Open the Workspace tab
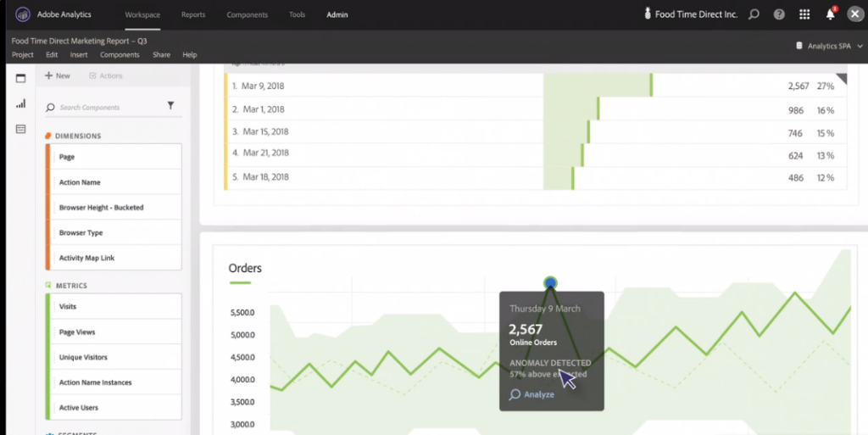This screenshot has width=868, height=435. [x=142, y=15]
